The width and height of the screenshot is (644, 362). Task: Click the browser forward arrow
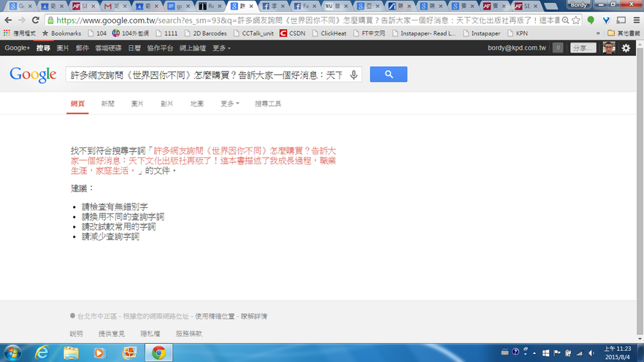pos(22,20)
